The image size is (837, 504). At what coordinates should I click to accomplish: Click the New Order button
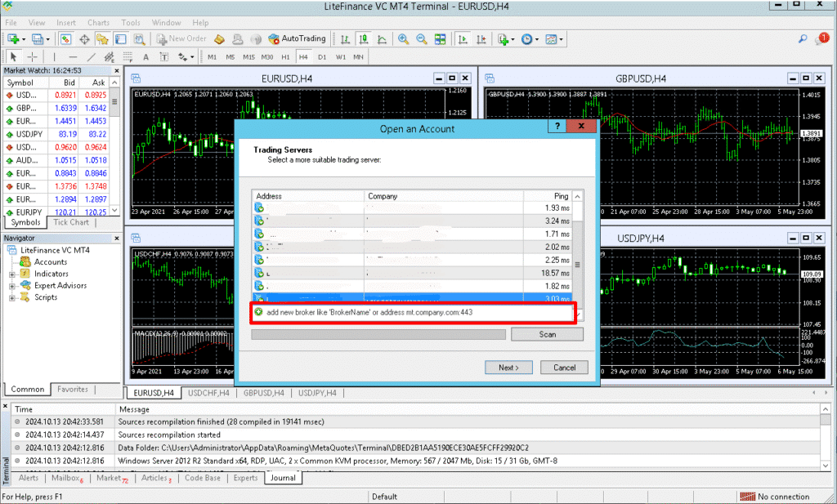(181, 39)
